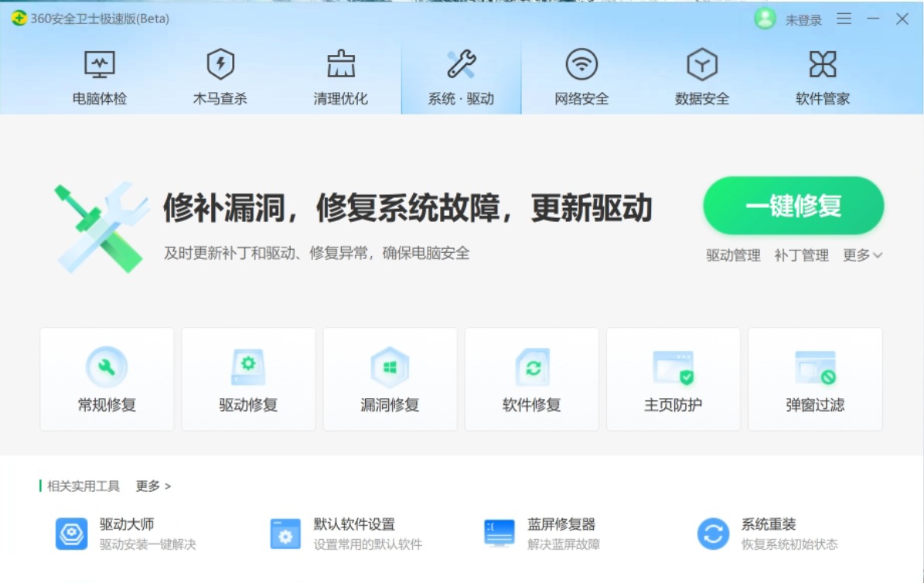Show more tools via 更多 > link
Screen dimensions: 924x583
tap(153, 486)
